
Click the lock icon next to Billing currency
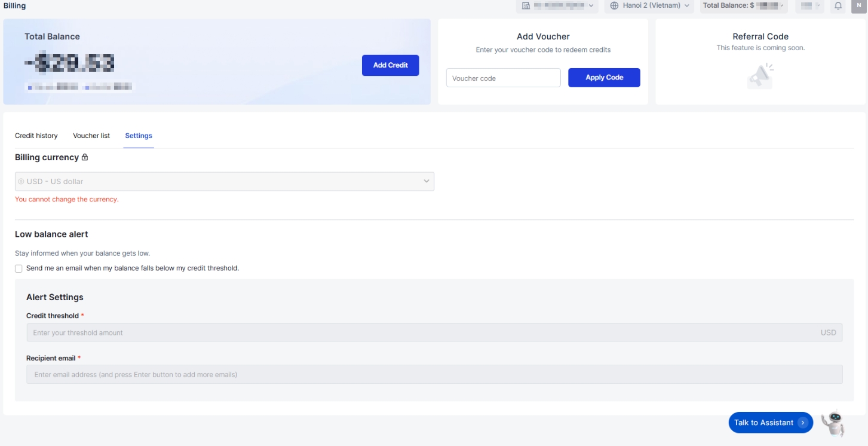click(x=85, y=158)
